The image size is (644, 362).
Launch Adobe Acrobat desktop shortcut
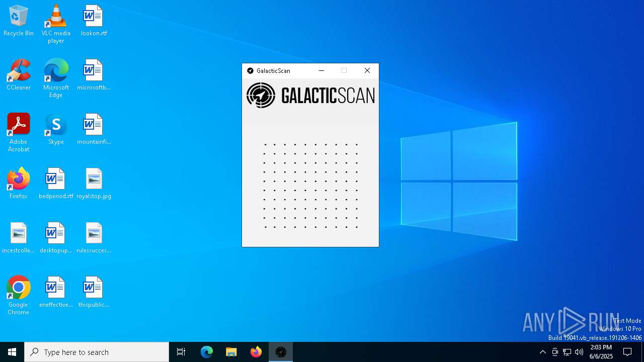[x=19, y=133]
